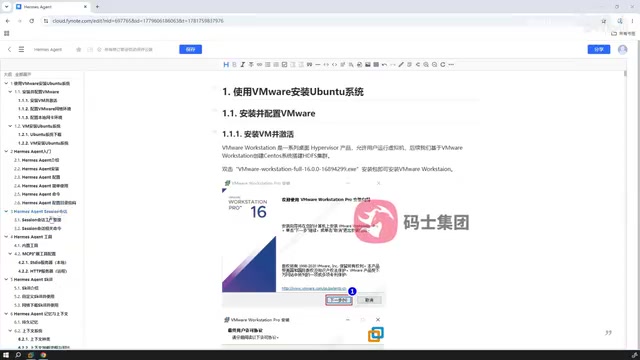Screen dimensions: 640x360
Task: Bookmark this page with the address bar star
Action: tap(603, 21)
